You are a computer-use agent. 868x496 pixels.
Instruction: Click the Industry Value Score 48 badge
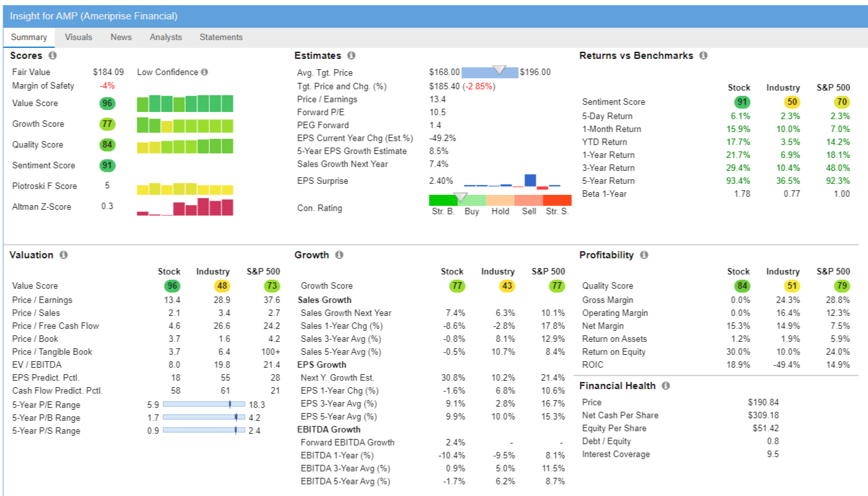[222, 286]
